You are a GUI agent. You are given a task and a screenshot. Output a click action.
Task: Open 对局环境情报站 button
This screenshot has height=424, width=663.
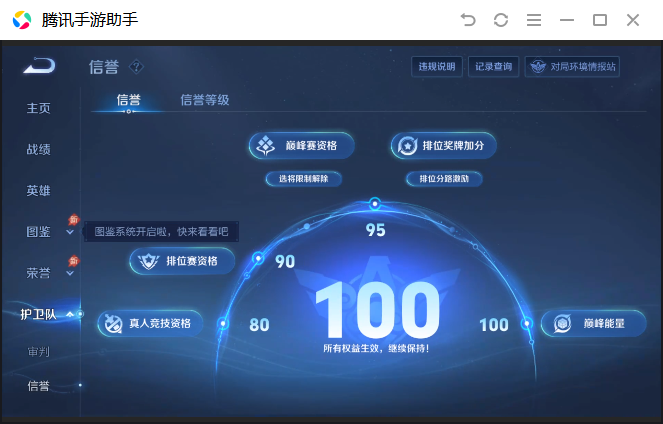click(572, 66)
